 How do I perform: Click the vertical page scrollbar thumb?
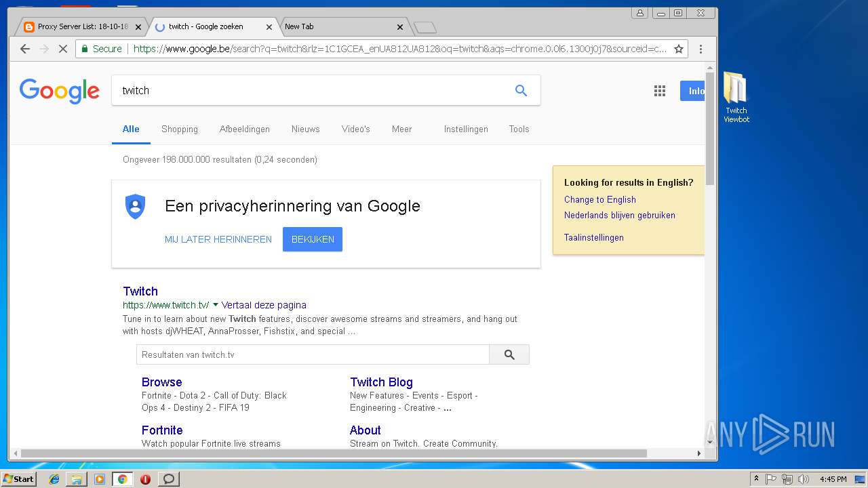(x=710, y=127)
